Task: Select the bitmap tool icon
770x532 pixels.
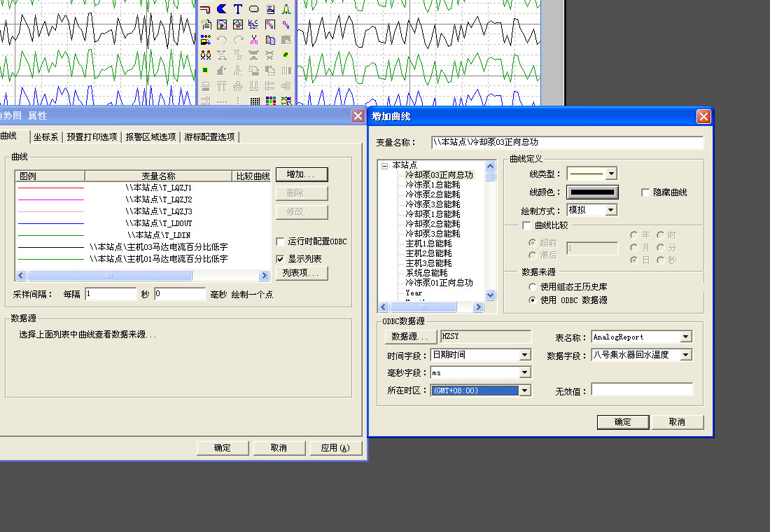Action: pos(254,24)
